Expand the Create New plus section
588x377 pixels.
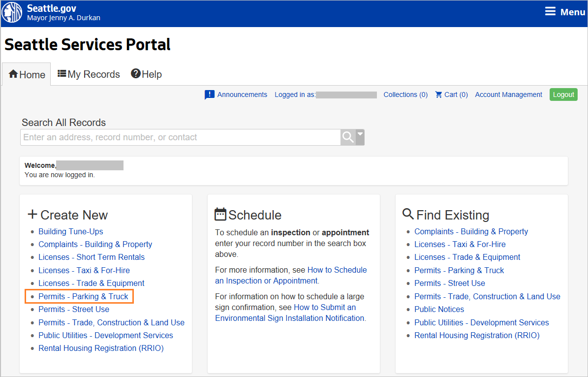click(x=32, y=214)
